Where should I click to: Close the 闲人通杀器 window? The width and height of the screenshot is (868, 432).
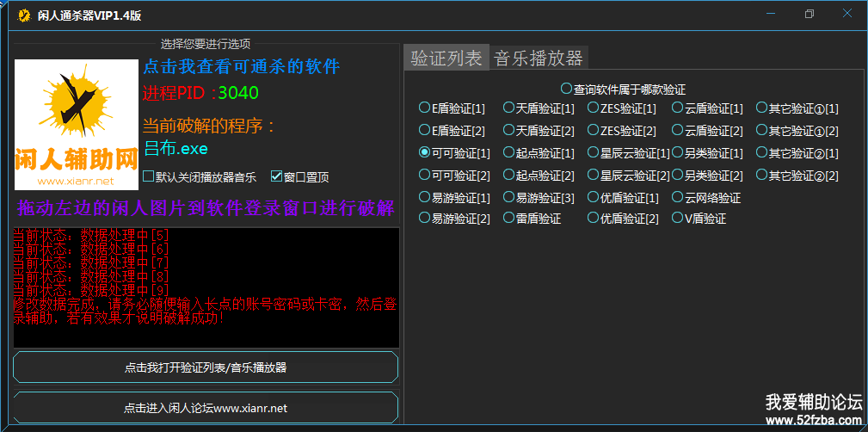[x=847, y=14]
